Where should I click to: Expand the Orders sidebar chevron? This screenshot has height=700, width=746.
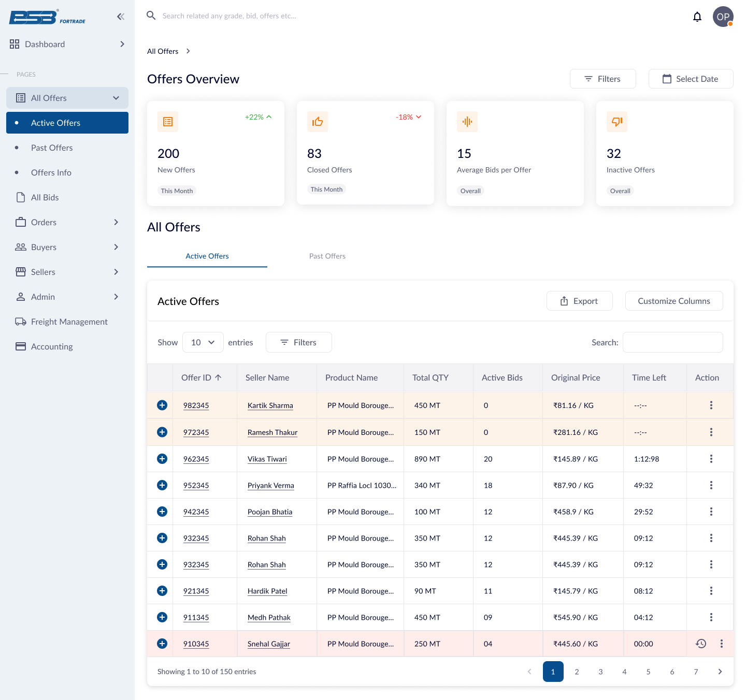(116, 222)
